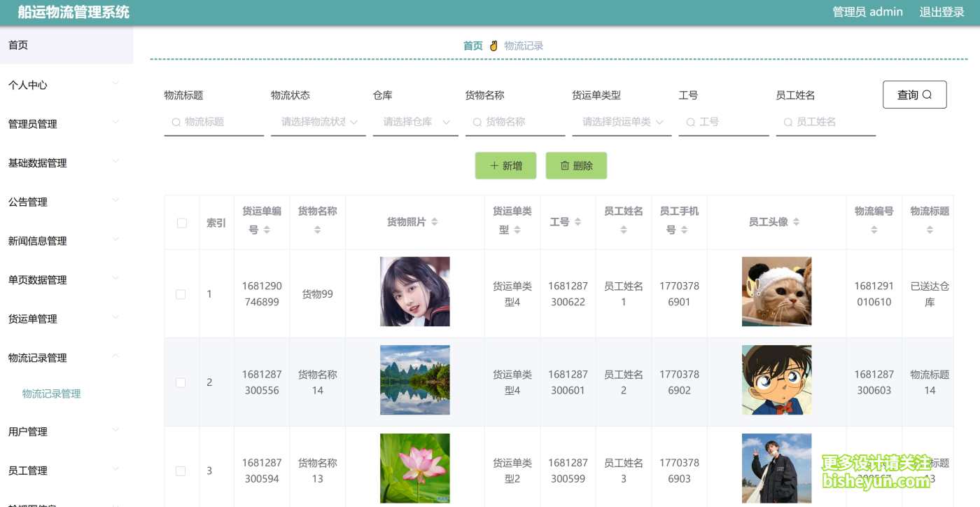This screenshot has height=507, width=980.
Task: Click the magnifier icon in 员工姓名 field
Action: pos(788,122)
